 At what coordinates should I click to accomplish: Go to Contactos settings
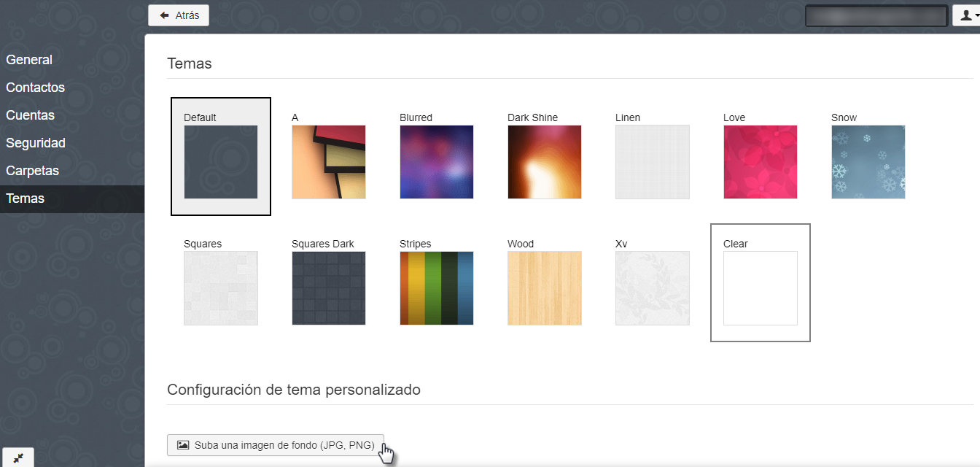tap(35, 88)
